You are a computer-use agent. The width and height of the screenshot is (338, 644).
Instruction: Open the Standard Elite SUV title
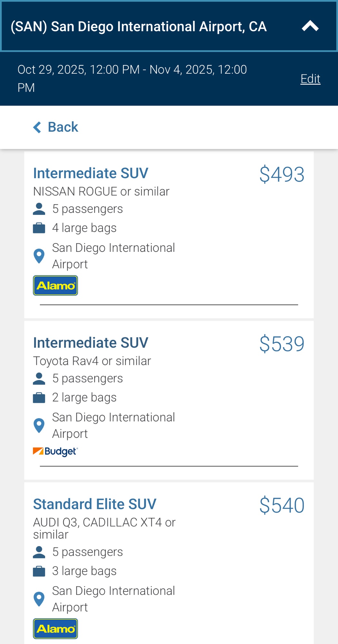(95, 504)
